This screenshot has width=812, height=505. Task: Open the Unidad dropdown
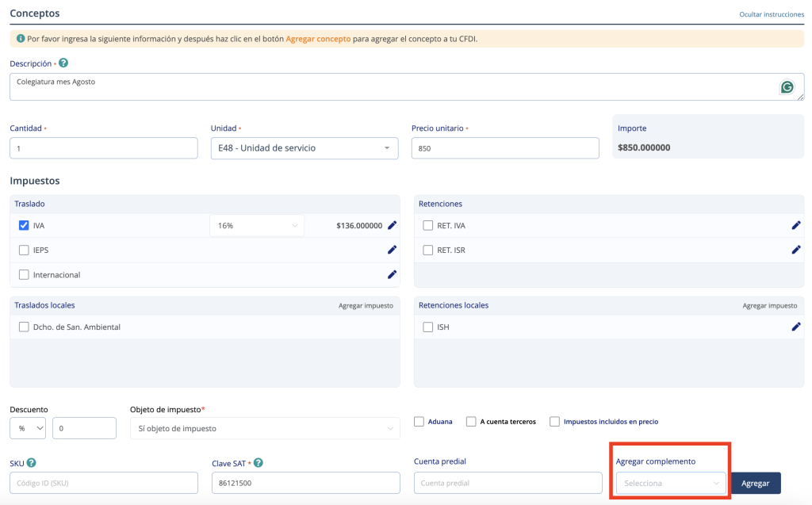tap(304, 148)
